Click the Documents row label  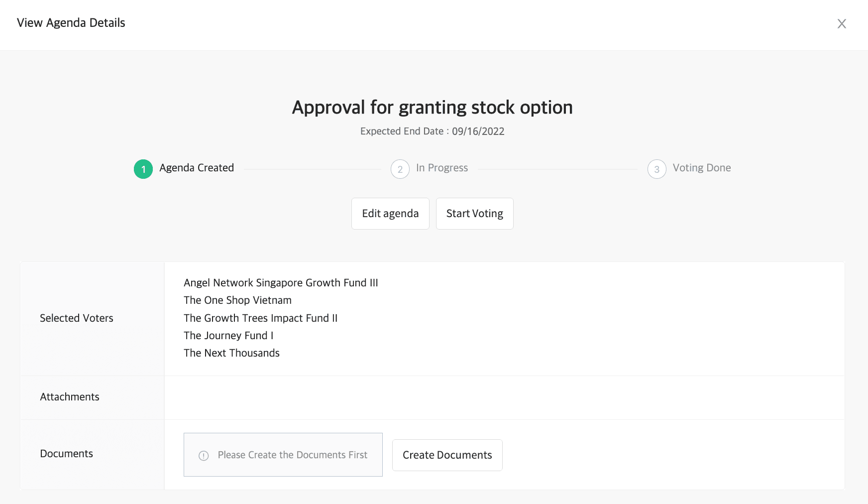(66, 454)
